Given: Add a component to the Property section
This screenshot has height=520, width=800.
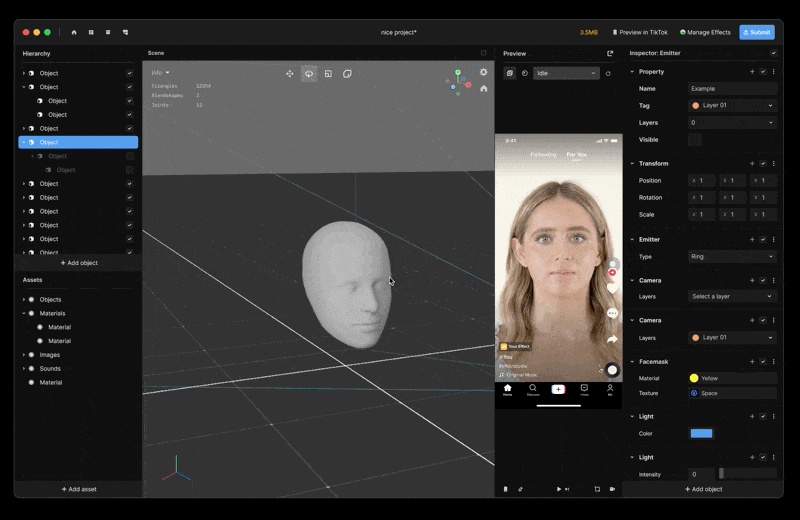Looking at the screenshot, I should pos(752,71).
